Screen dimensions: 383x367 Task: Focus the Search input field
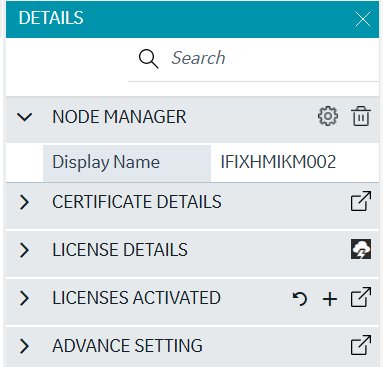click(x=253, y=60)
